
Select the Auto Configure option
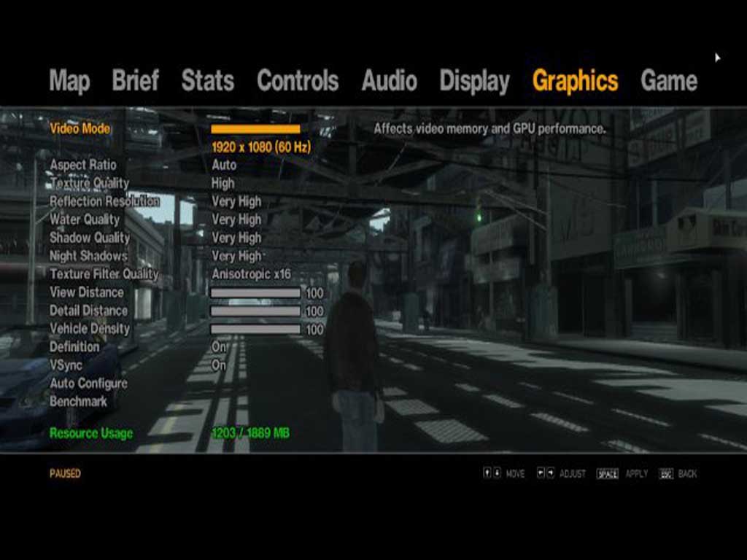(88, 384)
